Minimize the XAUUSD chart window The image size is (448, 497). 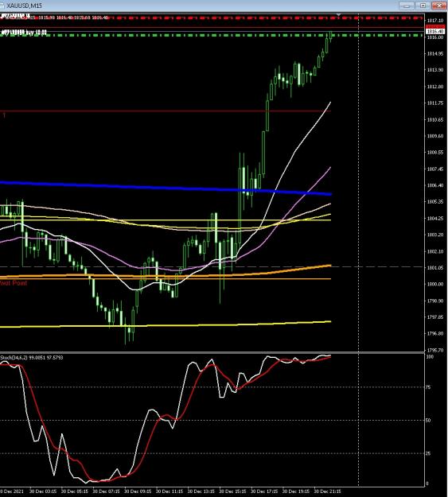coord(407,6)
